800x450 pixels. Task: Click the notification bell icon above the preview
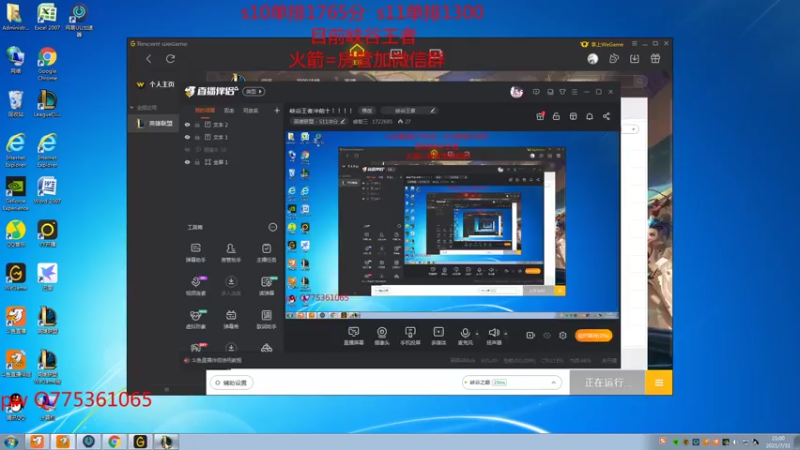click(589, 116)
